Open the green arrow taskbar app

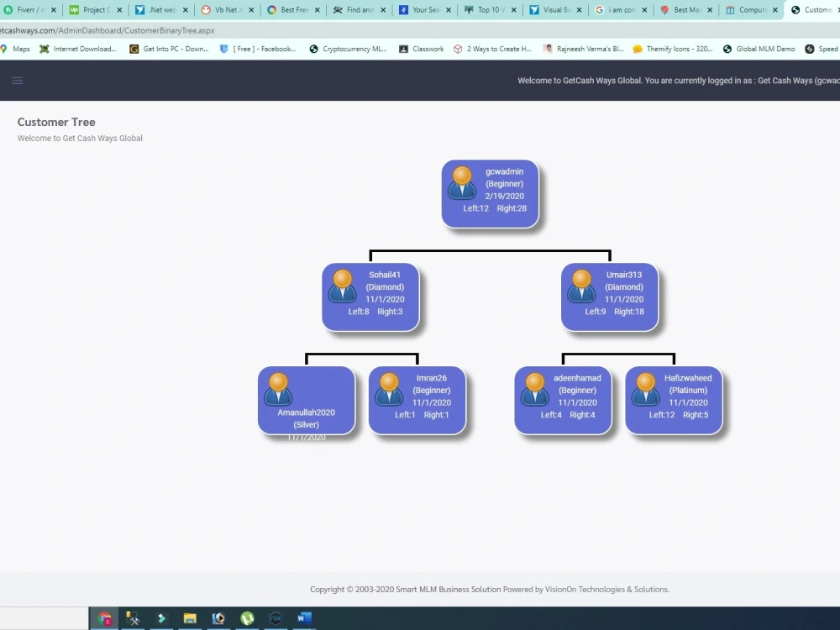(161, 619)
